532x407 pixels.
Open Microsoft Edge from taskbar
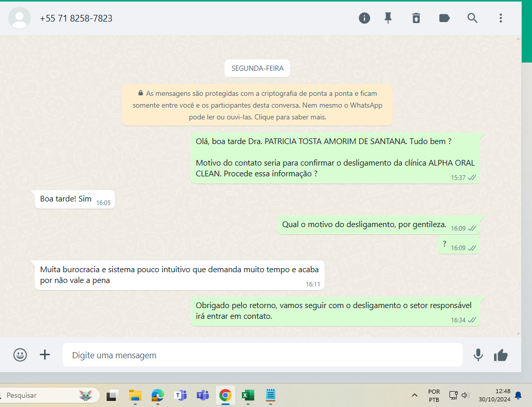tap(157, 395)
